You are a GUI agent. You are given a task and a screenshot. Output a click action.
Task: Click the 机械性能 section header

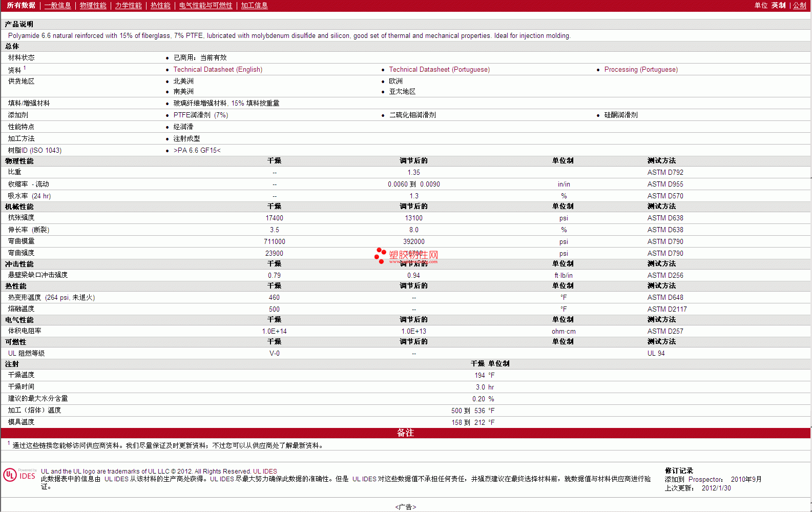point(19,207)
